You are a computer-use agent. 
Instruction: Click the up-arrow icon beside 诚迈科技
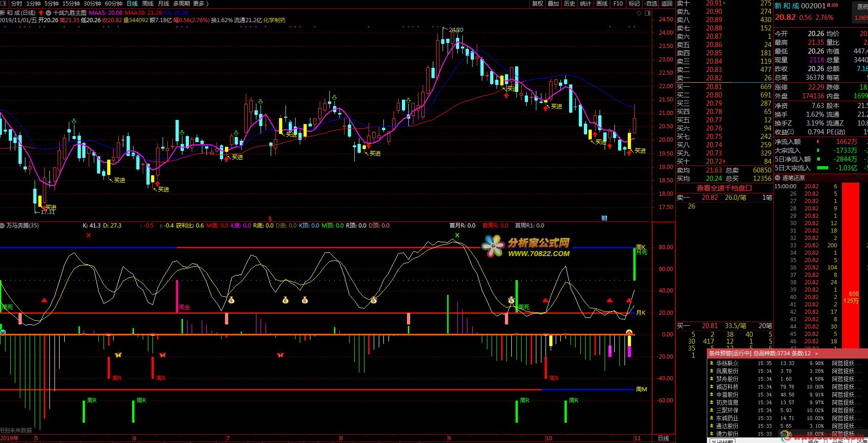(711, 387)
